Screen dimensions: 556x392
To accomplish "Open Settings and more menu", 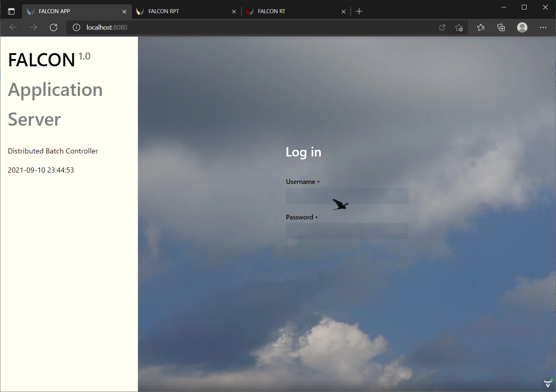I will coord(543,27).
